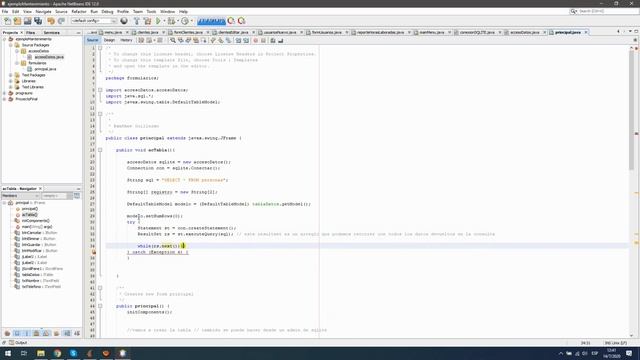
Task: Click the search magnifier icon in top right
Action: 573,11
